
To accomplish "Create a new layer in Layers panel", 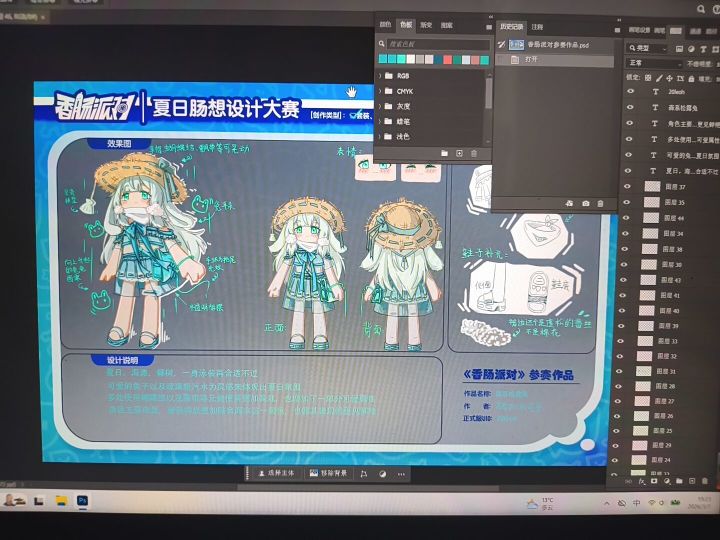I will [x=692, y=481].
